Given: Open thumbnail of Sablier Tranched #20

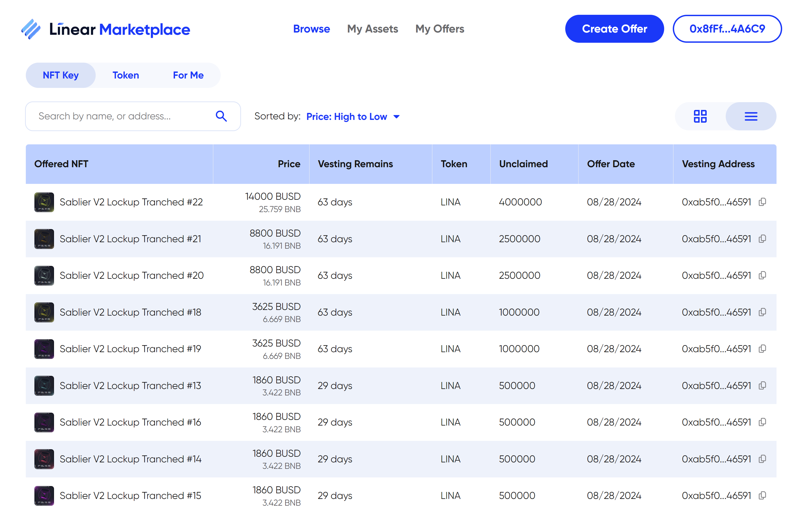Looking at the screenshot, I should coord(44,275).
